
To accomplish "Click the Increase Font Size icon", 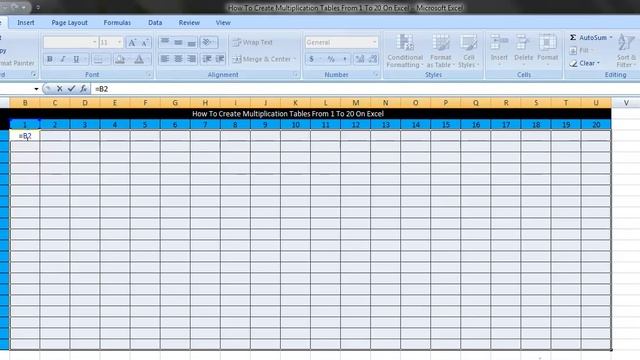I will point(132,42).
